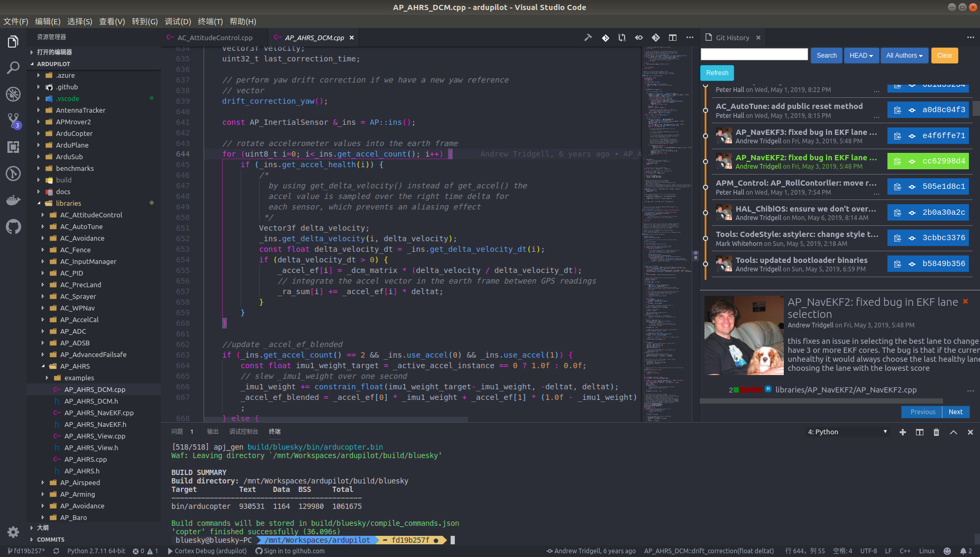Click the C++ language mode in status bar
This screenshot has width=980, height=557.
[905, 551]
